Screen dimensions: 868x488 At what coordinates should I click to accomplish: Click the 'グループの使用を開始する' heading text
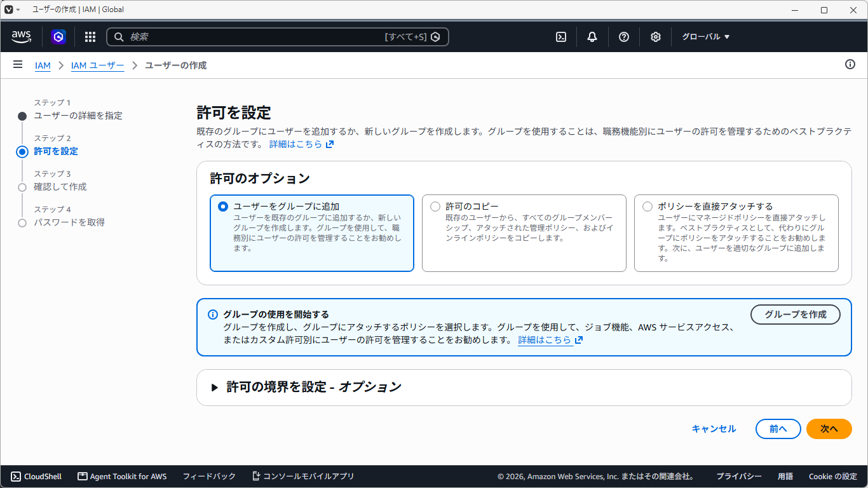pos(276,315)
